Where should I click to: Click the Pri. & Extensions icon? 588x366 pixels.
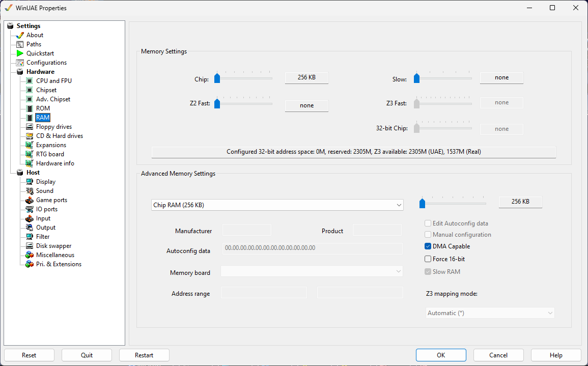[29, 264]
